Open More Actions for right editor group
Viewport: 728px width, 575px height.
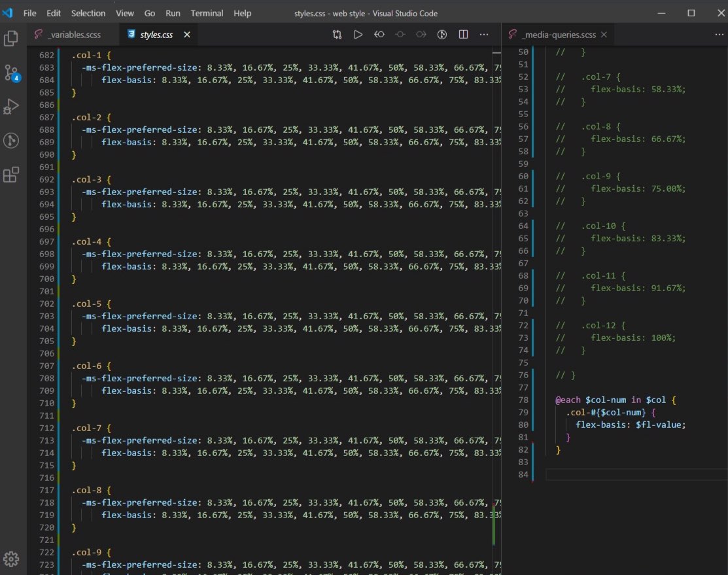[x=719, y=35]
